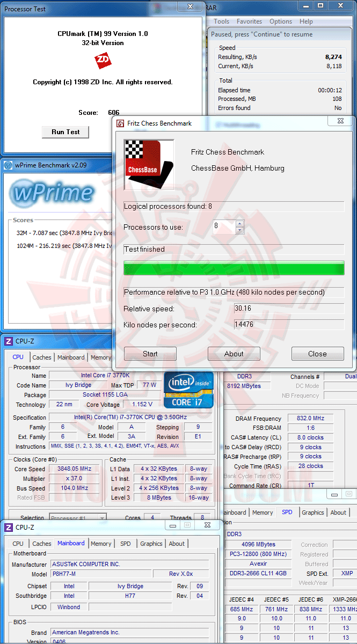Screen dimensions: 357x644
Task: Click the Model field P8H77-M
Action: 101,574
